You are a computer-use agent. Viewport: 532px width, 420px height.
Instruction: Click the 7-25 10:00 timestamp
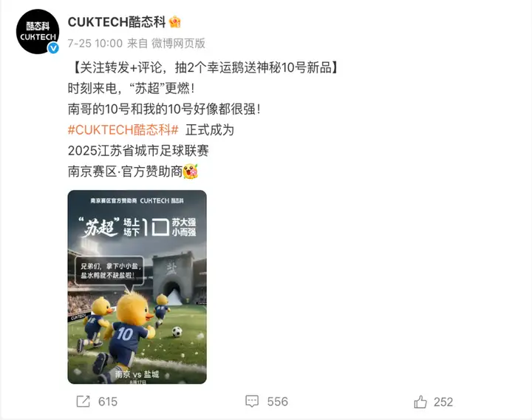point(95,43)
